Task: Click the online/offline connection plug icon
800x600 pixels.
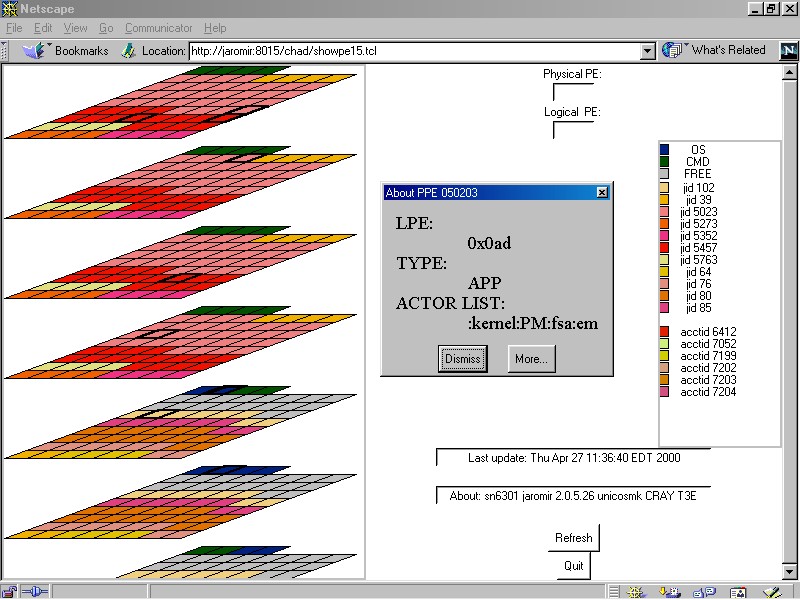Action: (35, 592)
